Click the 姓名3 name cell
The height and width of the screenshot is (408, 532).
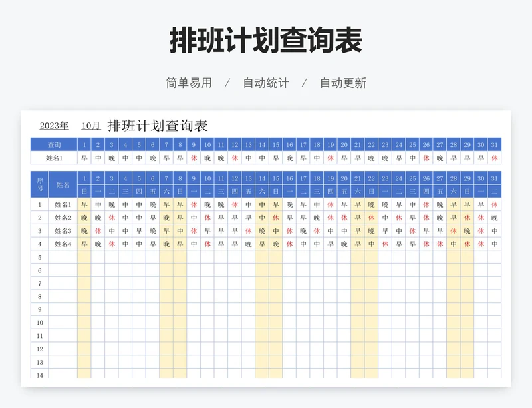[x=63, y=231]
